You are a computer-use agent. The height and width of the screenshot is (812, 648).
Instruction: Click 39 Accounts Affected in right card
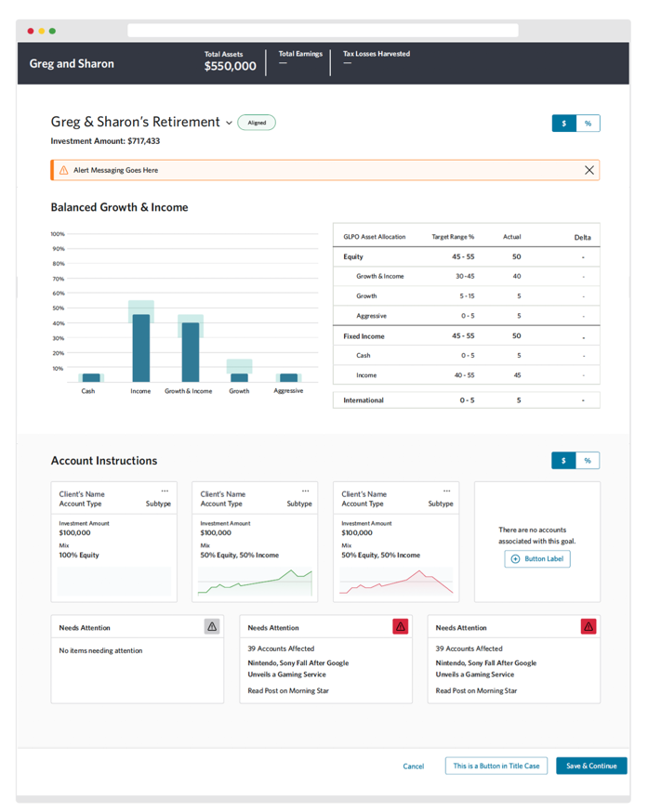pyautogui.click(x=469, y=648)
